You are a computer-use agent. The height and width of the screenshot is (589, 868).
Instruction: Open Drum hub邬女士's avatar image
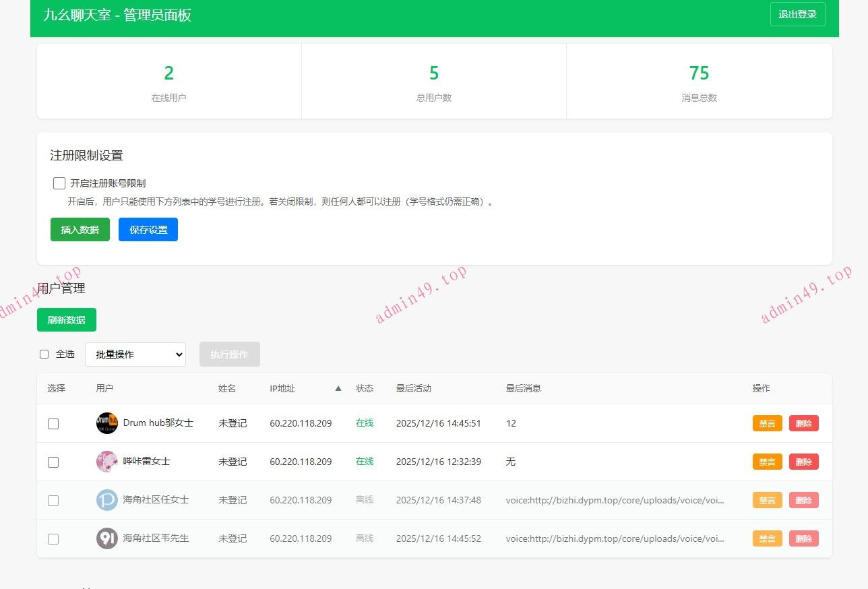106,423
